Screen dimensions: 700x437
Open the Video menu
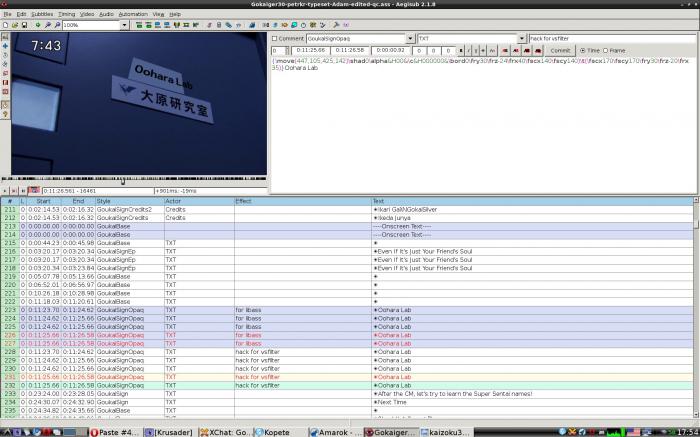(x=87, y=14)
